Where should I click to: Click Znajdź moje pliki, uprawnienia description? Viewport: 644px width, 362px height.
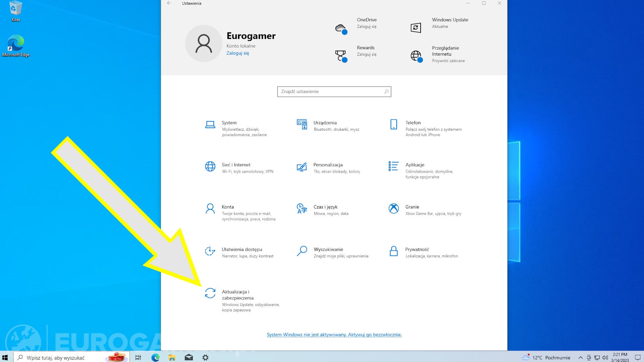tap(341, 256)
